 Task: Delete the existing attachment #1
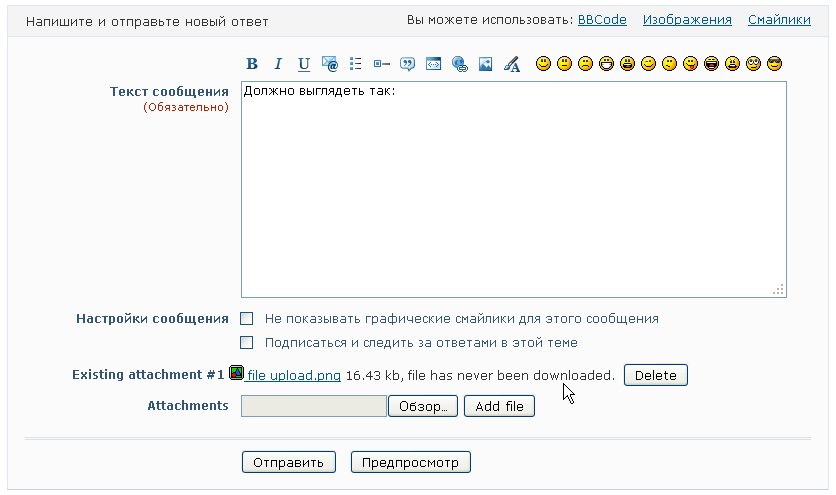tap(655, 376)
